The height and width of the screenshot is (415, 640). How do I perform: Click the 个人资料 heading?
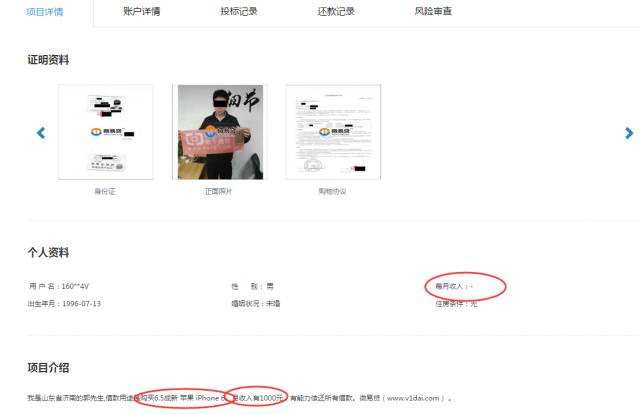pos(48,253)
